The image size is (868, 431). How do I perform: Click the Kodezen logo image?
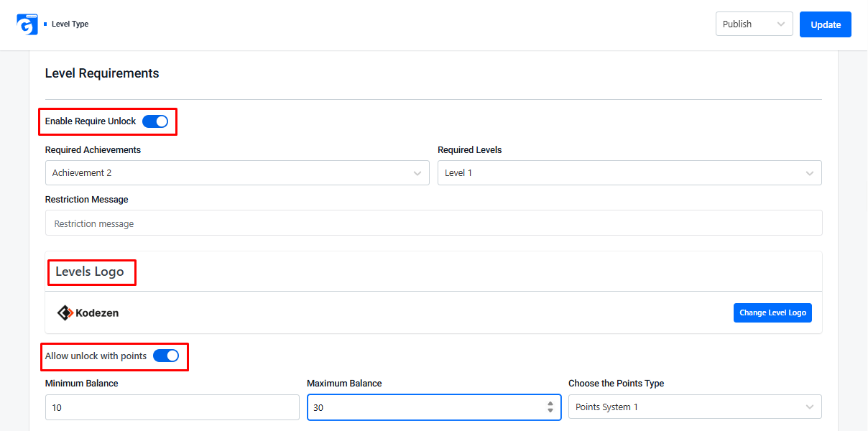click(88, 312)
